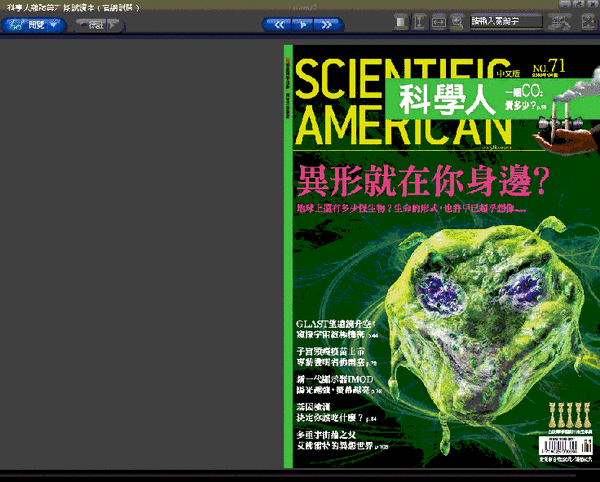Click the single play arrow in navigation
600x482 pixels.
coord(303,25)
